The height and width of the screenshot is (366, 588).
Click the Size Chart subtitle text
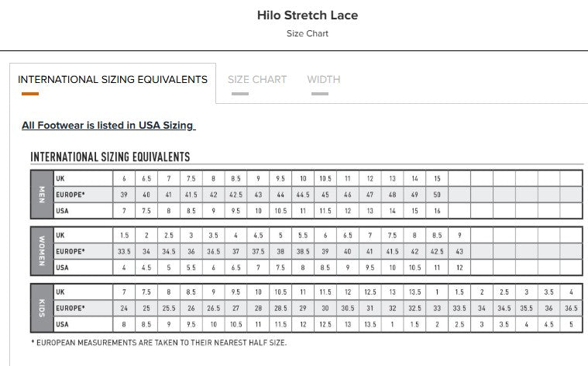[x=308, y=33]
